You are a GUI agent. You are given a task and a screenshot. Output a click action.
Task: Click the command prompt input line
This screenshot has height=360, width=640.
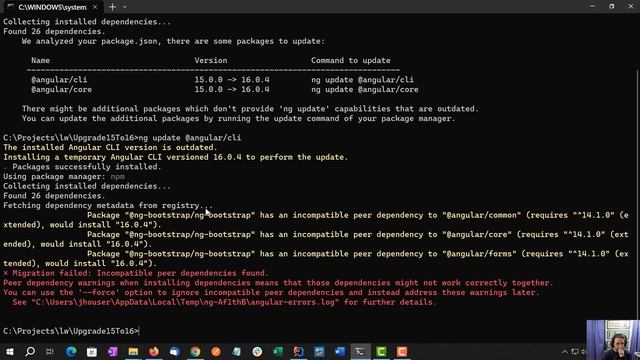[x=71, y=331]
